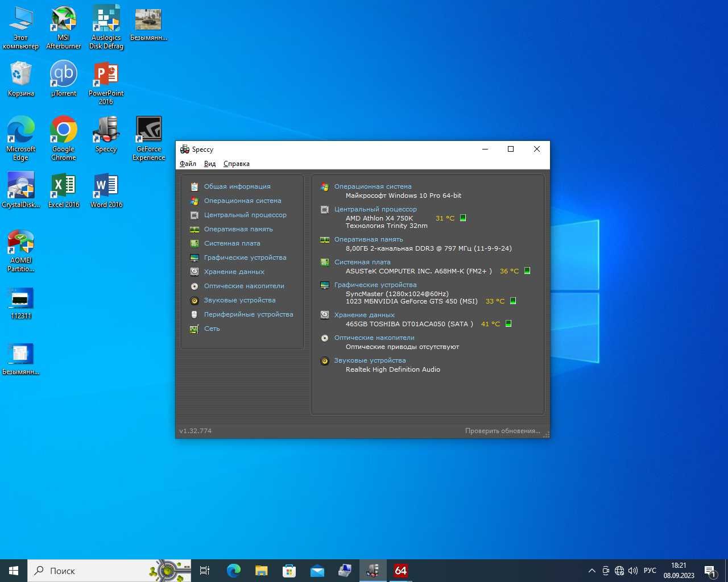728x582 pixels.
Task: Select the Сеть sidebar icon
Action: click(x=195, y=329)
